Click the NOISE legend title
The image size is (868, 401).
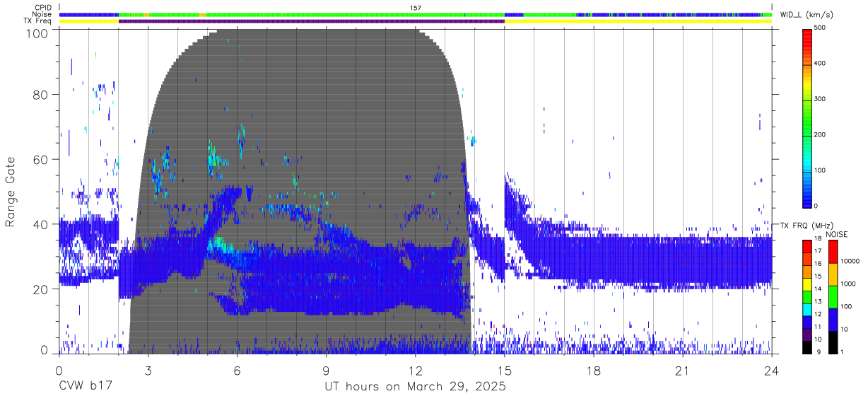[x=836, y=233]
